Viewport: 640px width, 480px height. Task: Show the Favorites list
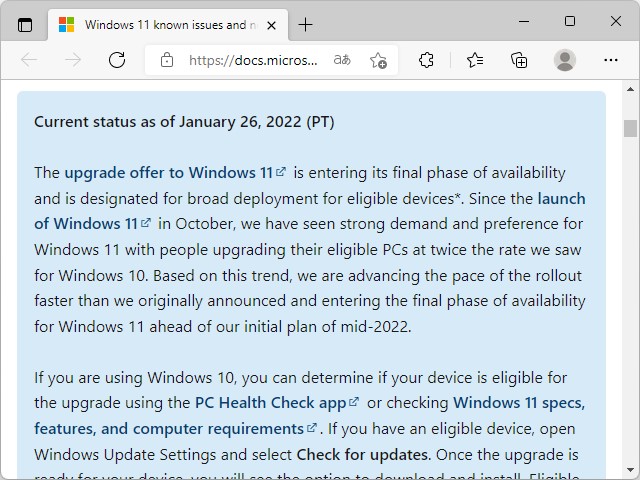(475, 60)
